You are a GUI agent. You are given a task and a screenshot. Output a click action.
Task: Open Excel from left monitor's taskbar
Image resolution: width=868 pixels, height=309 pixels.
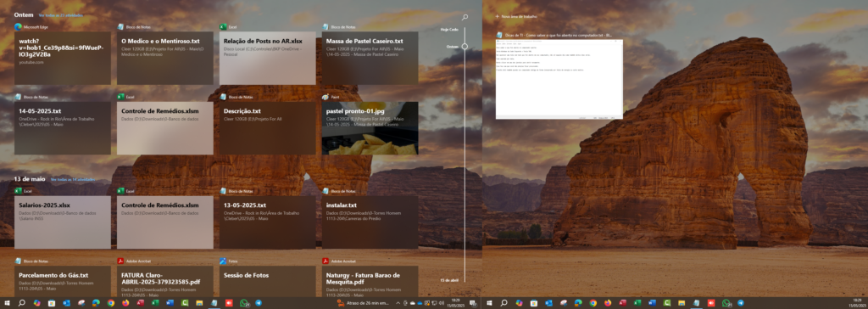(155, 303)
